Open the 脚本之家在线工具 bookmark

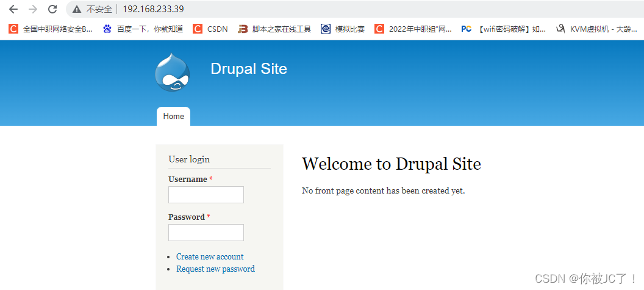[x=274, y=29]
